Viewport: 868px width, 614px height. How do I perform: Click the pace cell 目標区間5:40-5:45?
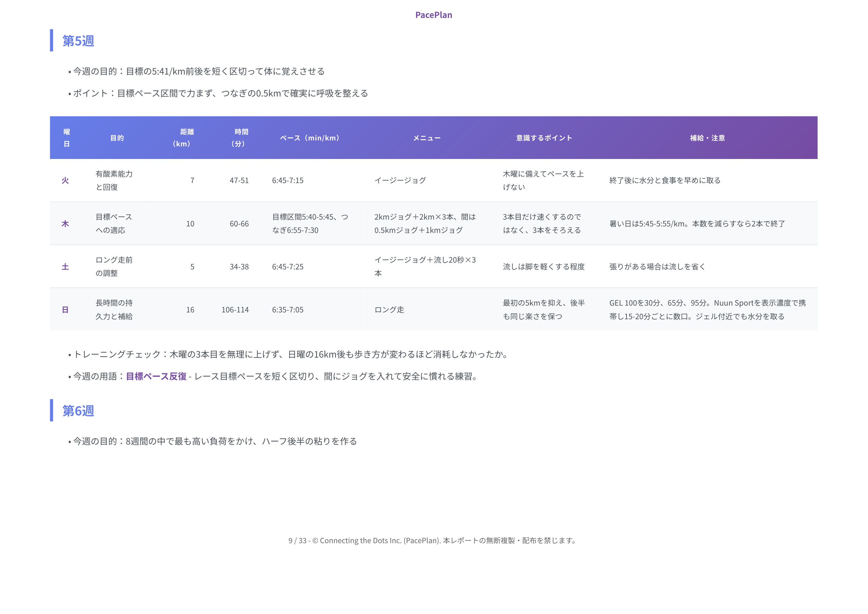pos(310,223)
